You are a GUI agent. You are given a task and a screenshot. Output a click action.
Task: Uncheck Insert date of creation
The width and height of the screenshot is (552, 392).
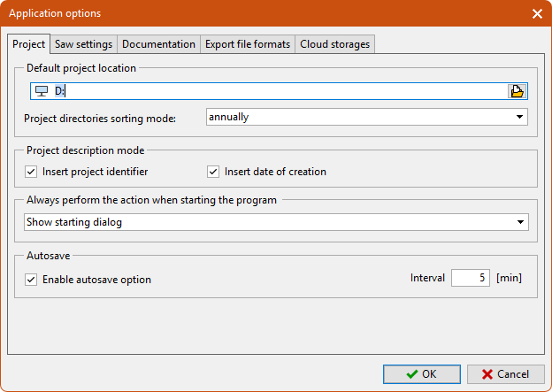(x=213, y=172)
